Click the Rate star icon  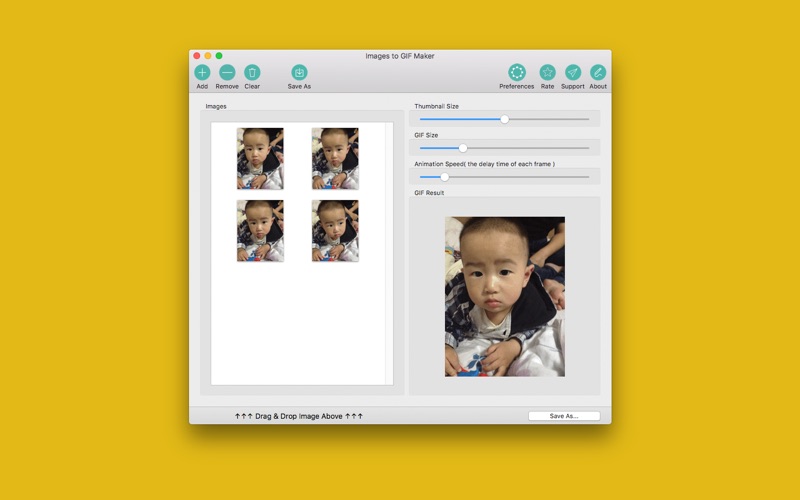[x=547, y=72]
